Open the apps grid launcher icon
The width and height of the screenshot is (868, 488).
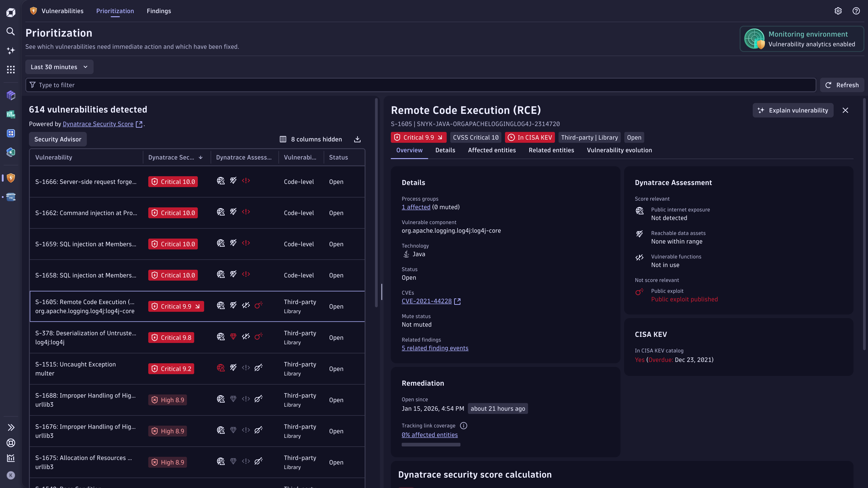(11, 69)
